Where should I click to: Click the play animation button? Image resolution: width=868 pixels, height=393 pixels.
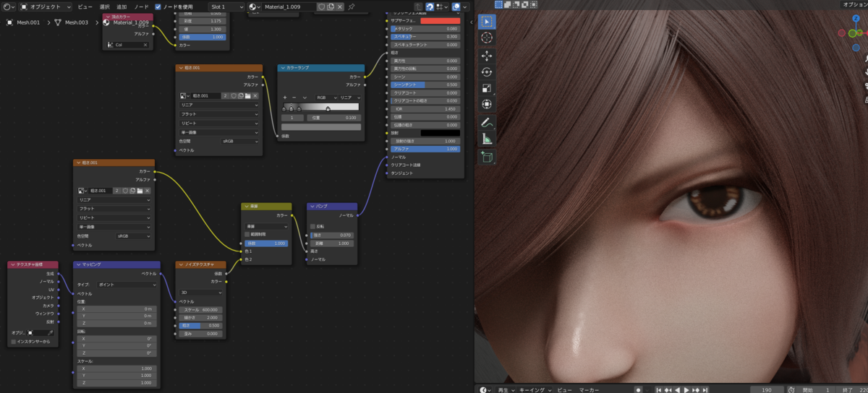[x=686, y=389]
